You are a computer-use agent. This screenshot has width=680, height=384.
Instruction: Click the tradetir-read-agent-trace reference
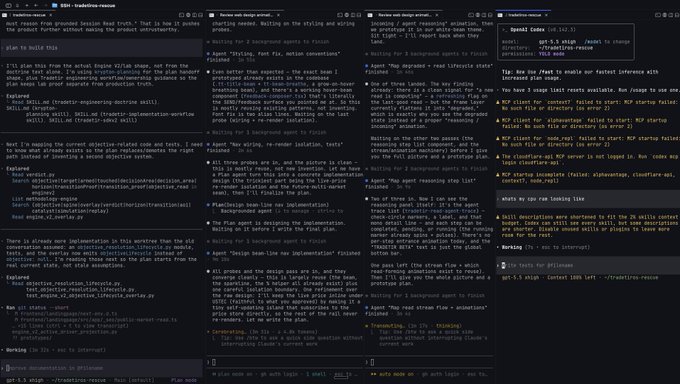pos(440,211)
